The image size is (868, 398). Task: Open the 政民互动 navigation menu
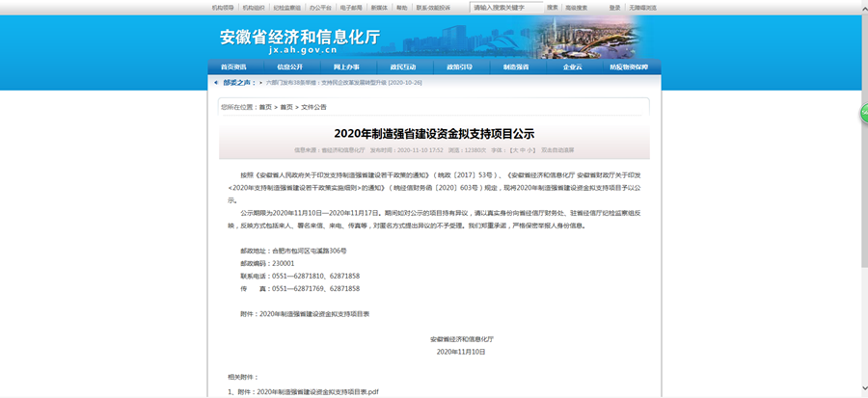coord(403,66)
